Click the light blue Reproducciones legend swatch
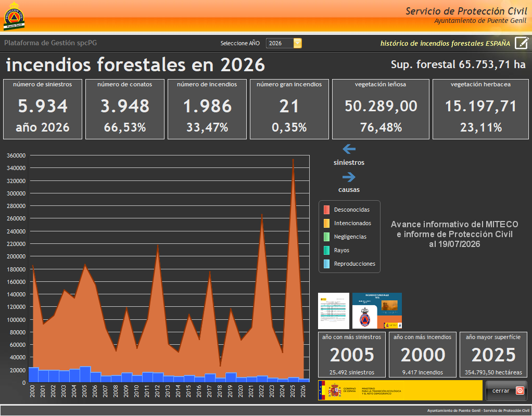The image size is (532, 416). (326, 264)
